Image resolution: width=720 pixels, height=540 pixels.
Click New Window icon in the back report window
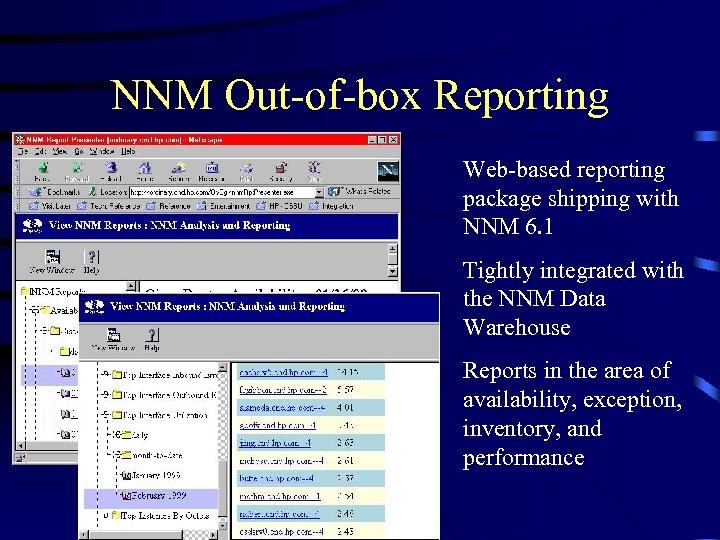coord(53,258)
